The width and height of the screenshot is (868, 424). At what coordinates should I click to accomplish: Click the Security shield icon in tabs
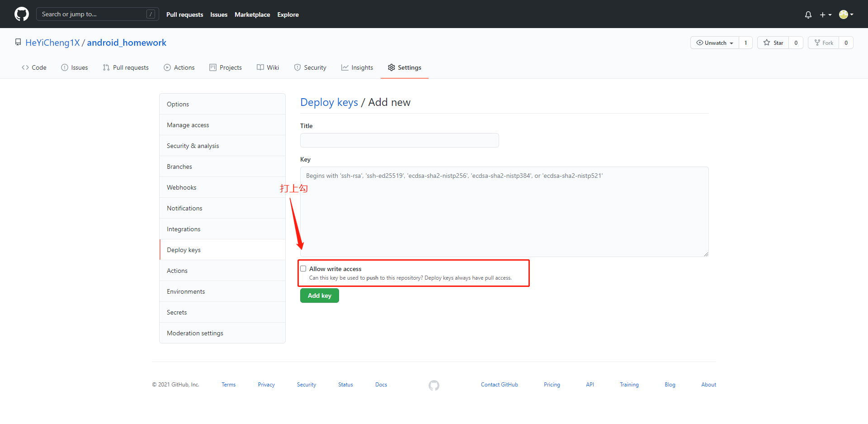(297, 67)
